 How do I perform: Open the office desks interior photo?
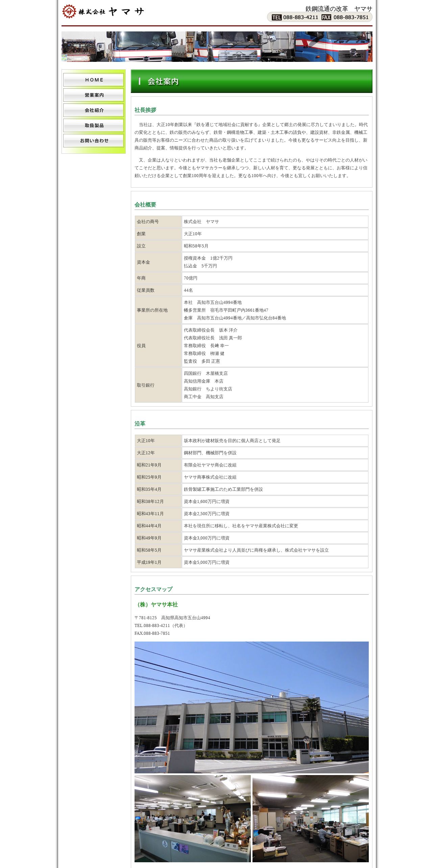pos(311,818)
